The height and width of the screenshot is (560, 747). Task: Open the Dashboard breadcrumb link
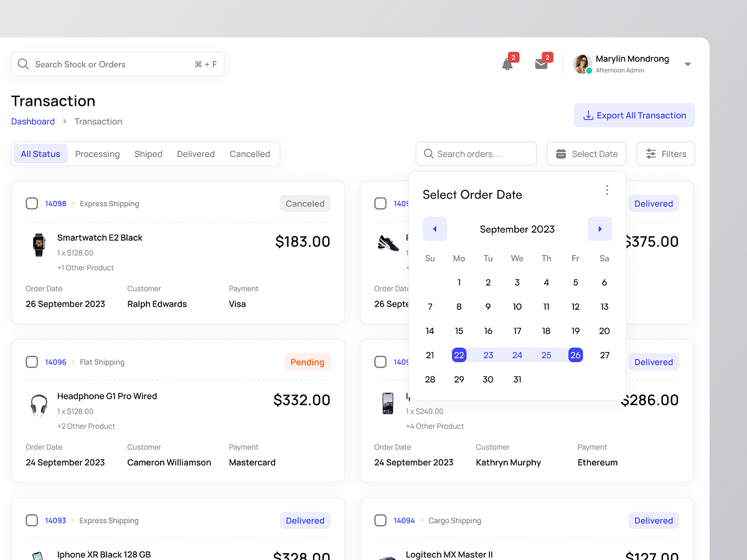pos(33,121)
